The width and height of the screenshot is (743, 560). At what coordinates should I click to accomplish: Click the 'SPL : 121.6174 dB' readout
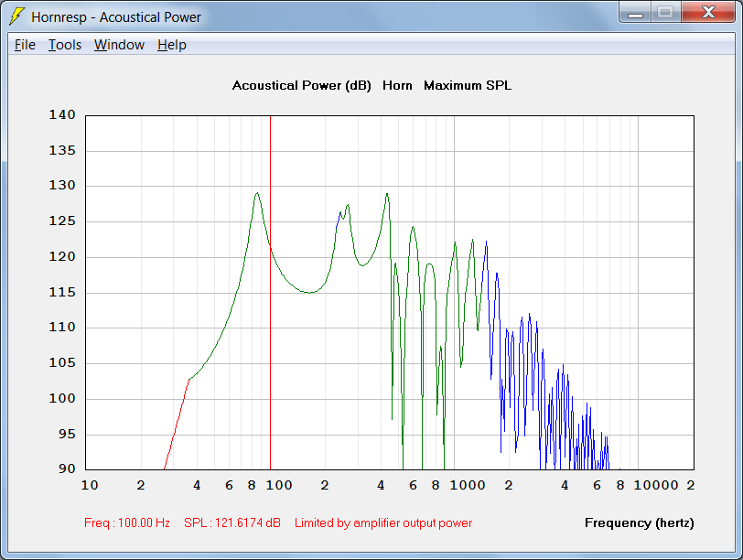point(232,523)
